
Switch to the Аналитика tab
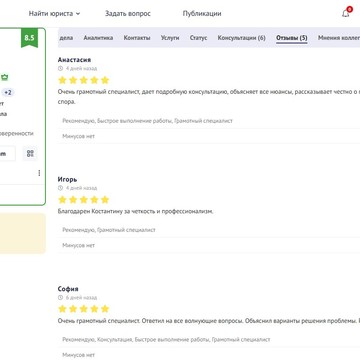tap(98, 38)
